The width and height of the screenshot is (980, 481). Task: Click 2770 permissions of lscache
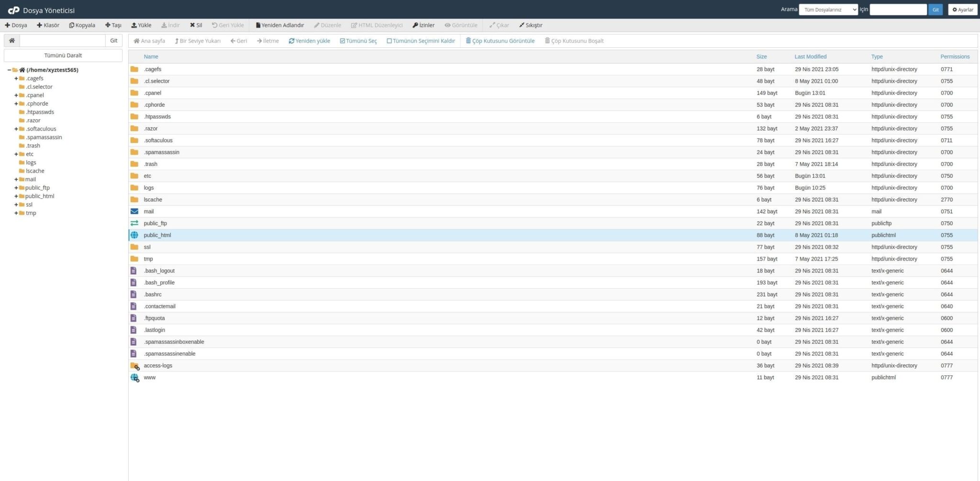coord(947,200)
